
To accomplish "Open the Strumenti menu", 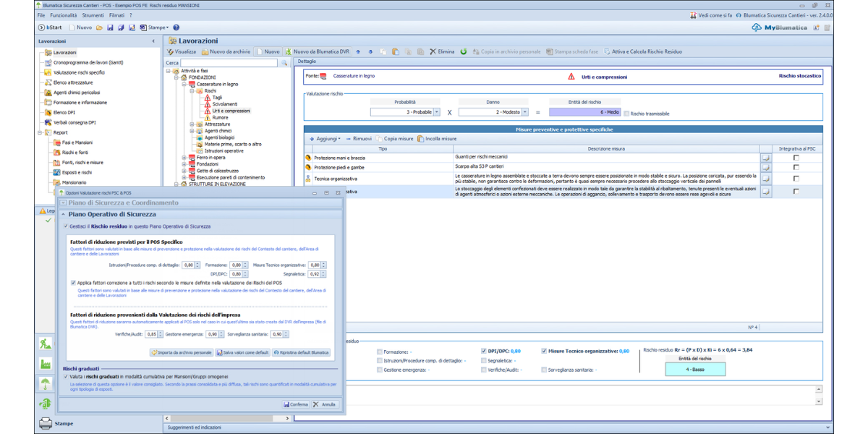I will (x=93, y=15).
